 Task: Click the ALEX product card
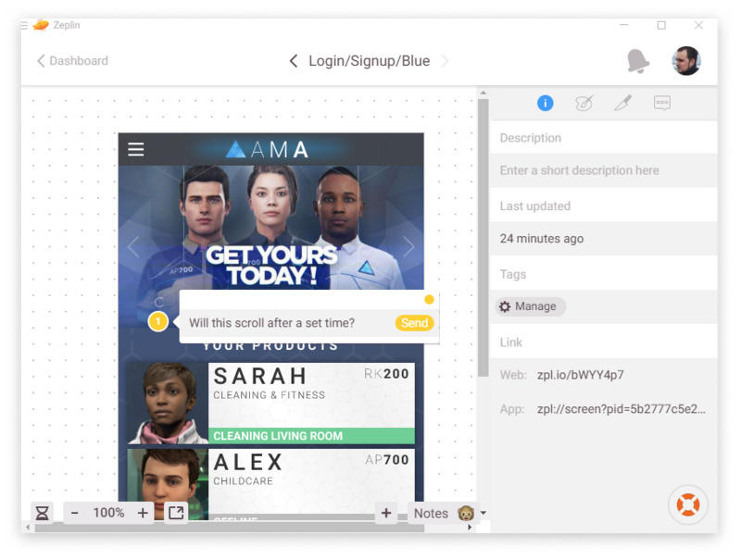(x=270, y=483)
